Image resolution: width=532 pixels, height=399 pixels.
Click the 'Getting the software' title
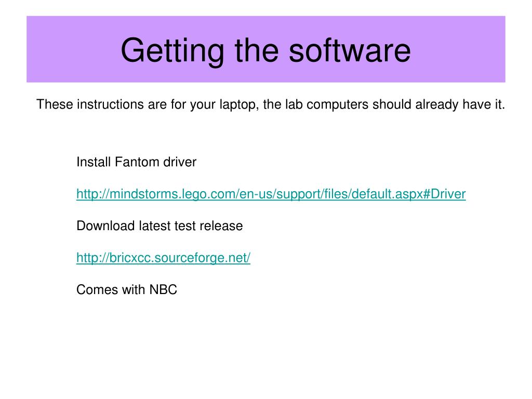[x=265, y=50]
